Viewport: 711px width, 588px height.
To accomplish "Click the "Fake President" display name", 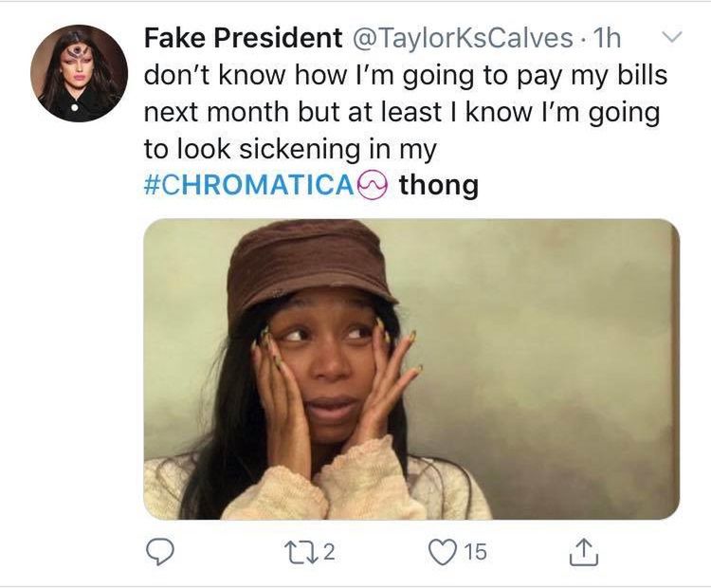I will [244, 39].
